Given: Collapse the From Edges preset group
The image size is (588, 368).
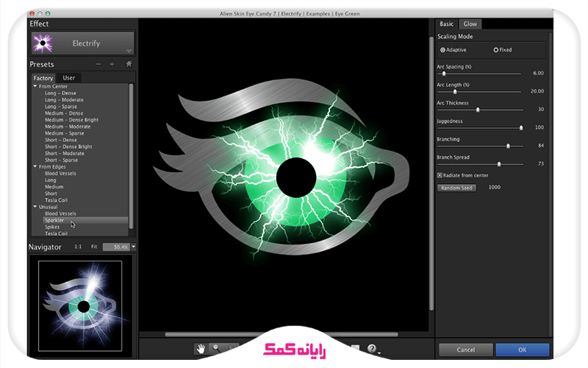Looking at the screenshot, I should click(x=35, y=167).
